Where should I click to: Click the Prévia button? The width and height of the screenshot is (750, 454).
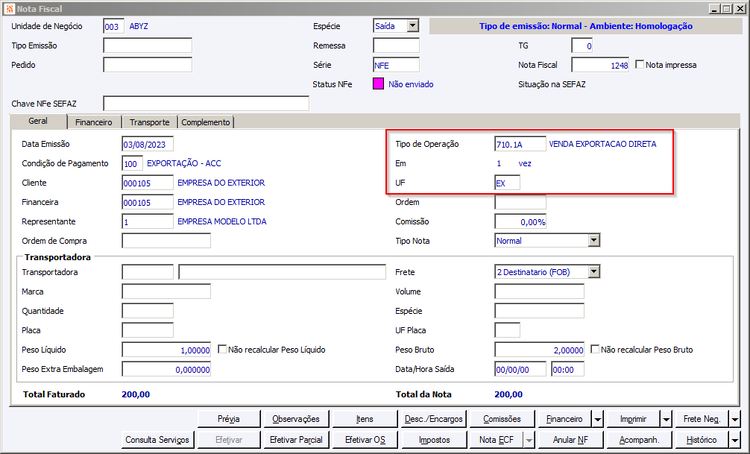(x=229, y=419)
